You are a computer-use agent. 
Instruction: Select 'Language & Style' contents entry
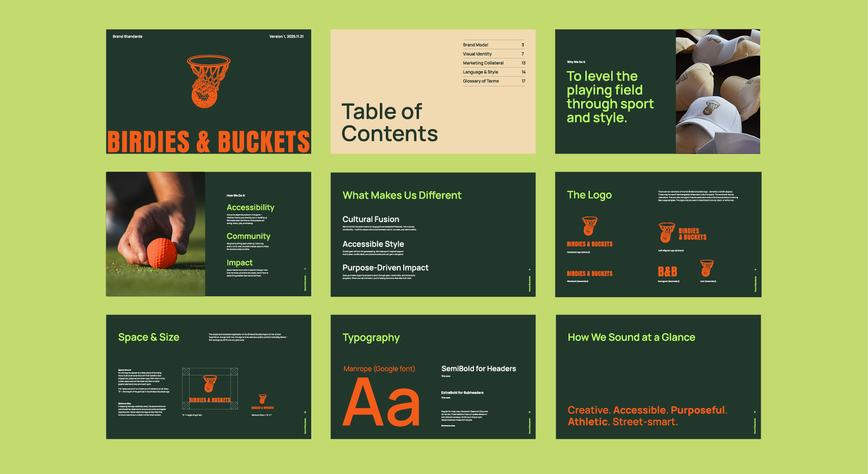click(494, 72)
